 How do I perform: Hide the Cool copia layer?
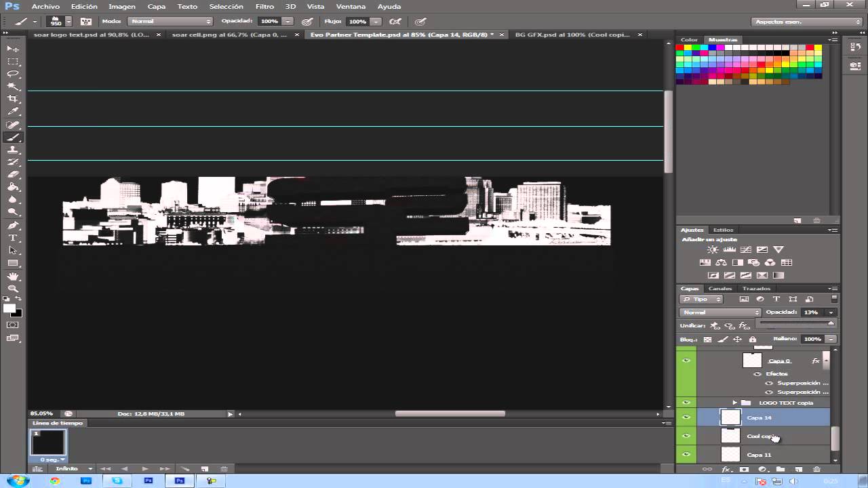686,436
